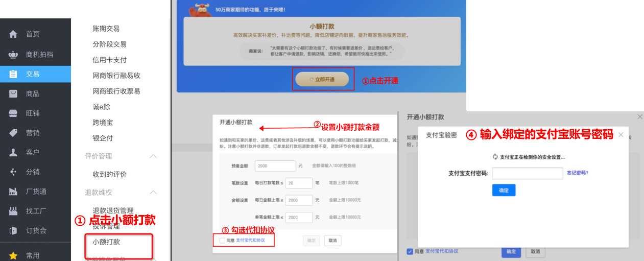Click the 商品 sidebar icon
The height and width of the screenshot is (261, 644).
(x=13, y=94)
